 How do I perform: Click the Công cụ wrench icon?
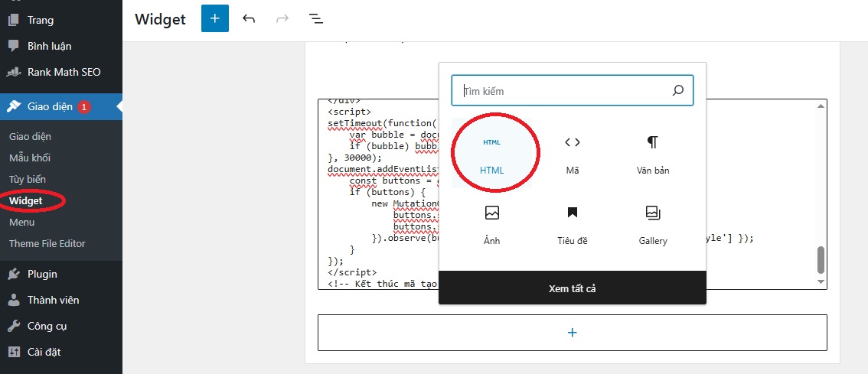13,326
